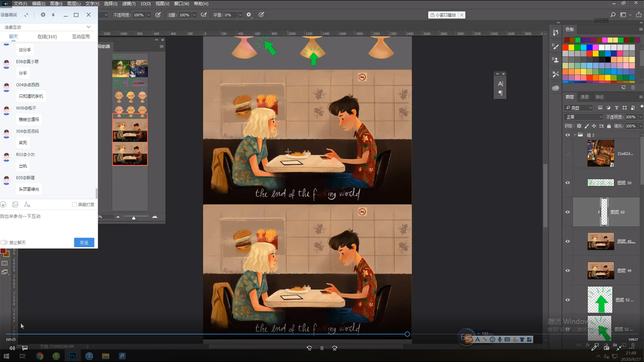Filter layers by type (T) icon
The width and height of the screenshot is (644, 362).
click(x=616, y=108)
